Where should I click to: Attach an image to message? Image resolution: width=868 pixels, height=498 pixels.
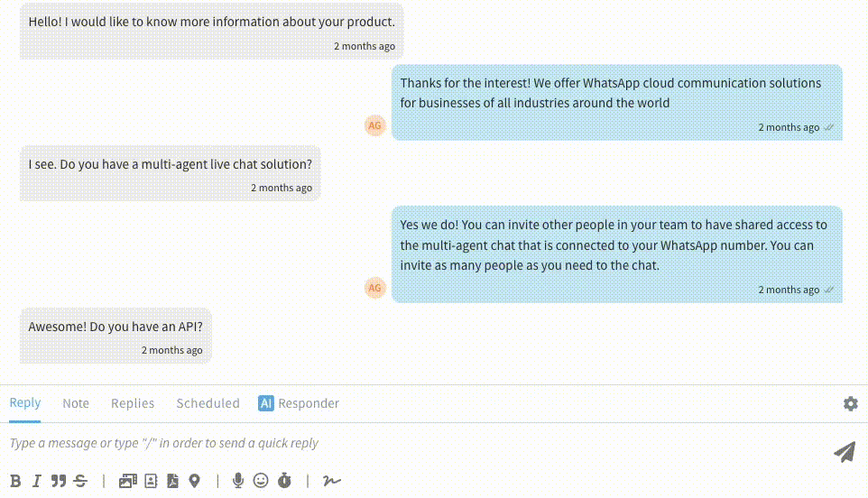pyautogui.click(x=127, y=481)
